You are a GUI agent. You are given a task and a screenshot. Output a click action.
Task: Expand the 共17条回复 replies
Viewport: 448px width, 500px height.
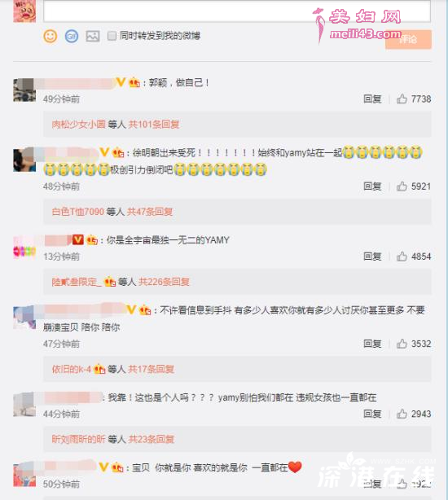[152, 369]
